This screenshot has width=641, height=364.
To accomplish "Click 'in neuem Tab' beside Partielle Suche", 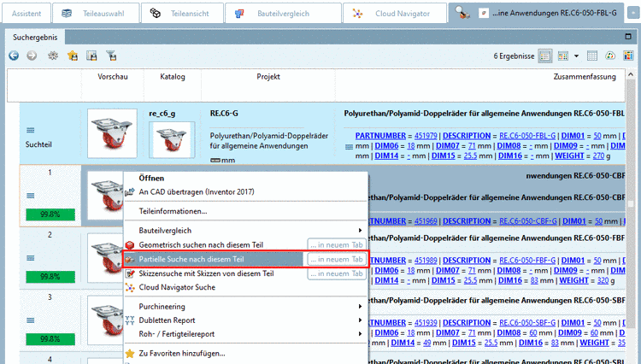I will click(x=337, y=259).
